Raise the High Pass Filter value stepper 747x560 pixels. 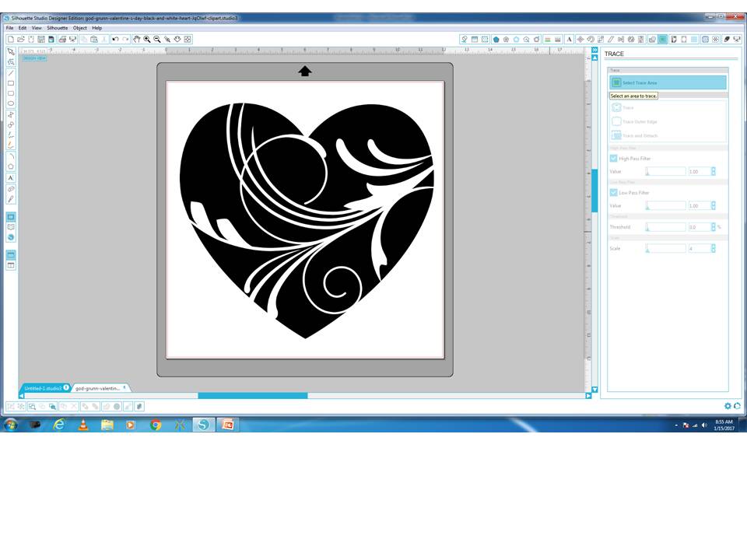[713, 168]
